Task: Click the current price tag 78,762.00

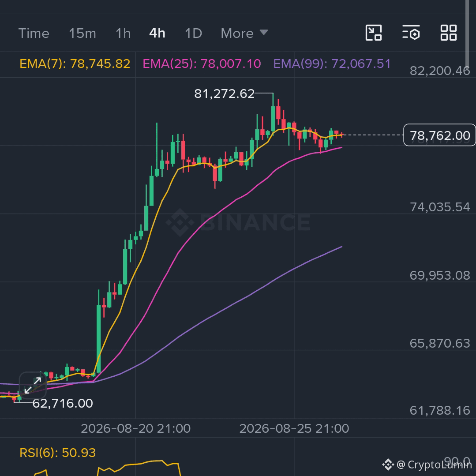Action: (439, 135)
